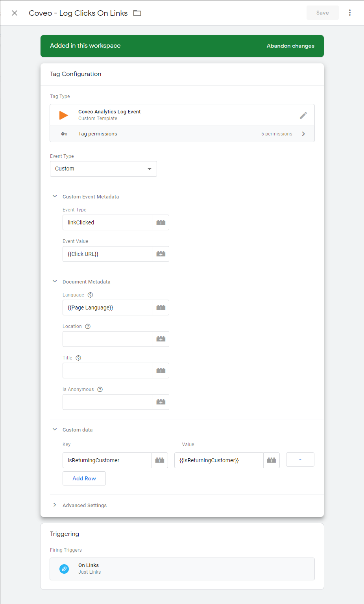
Task: Open help tooltip for Location
Action: 88,326
